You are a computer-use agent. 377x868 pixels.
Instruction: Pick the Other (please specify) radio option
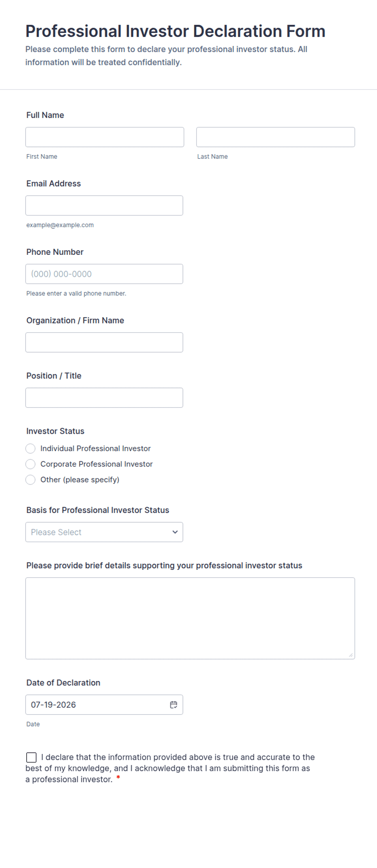click(x=30, y=480)
